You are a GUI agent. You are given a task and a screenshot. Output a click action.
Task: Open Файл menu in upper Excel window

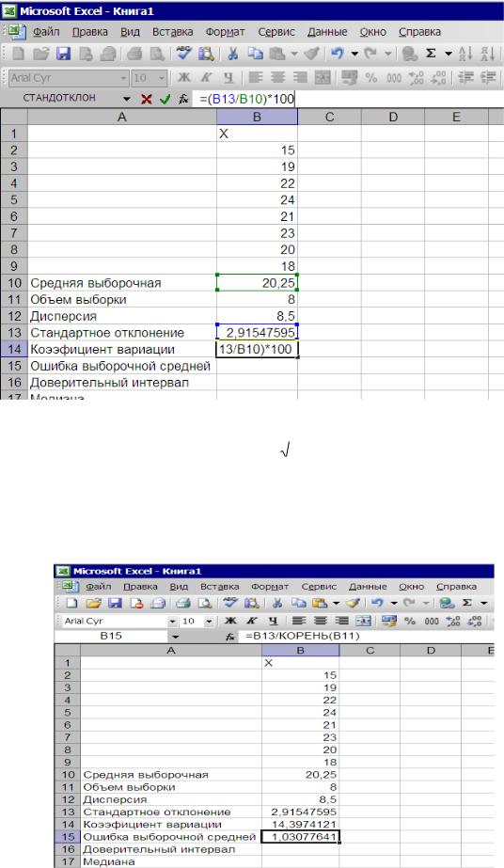click(x=46, y=32)
